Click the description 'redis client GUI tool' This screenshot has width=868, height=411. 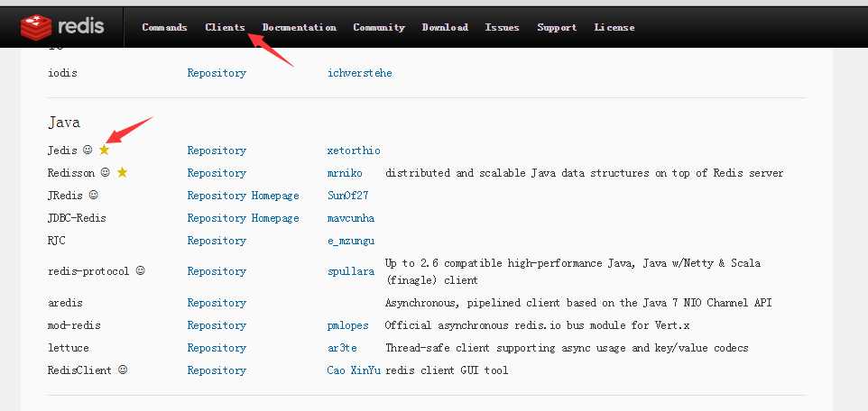447,370
